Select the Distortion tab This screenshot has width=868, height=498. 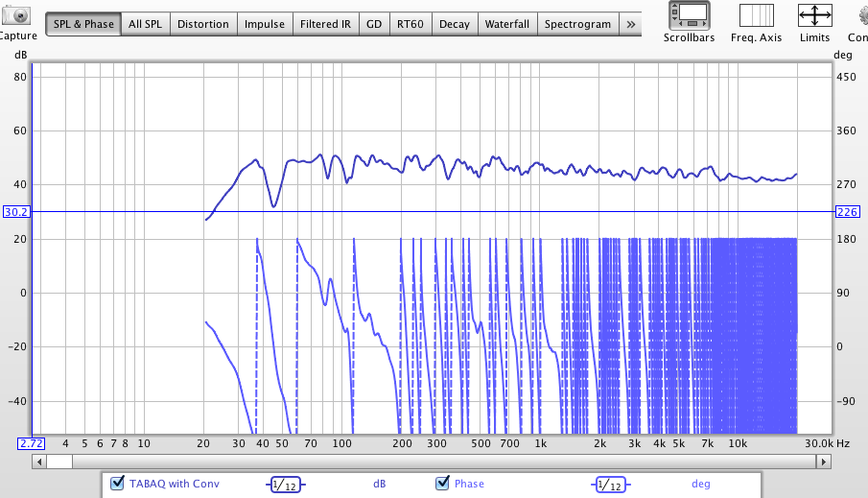203,24
